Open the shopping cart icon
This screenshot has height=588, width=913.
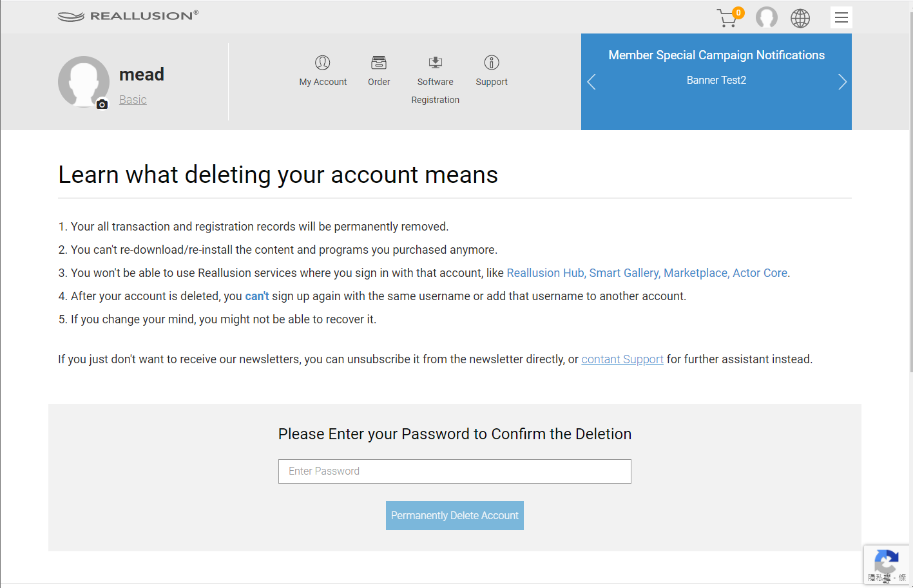coord(728,17)
